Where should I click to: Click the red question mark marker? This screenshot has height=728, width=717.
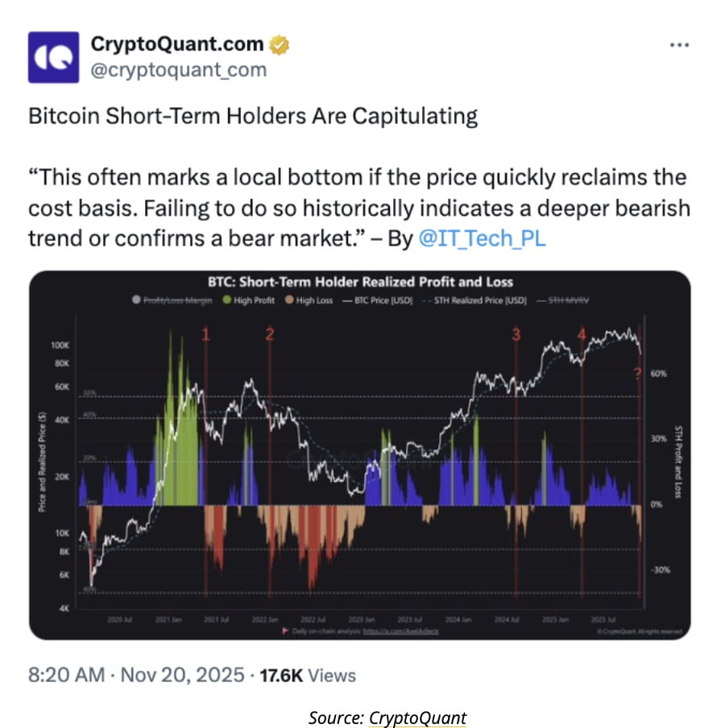[x=637, y=374]
